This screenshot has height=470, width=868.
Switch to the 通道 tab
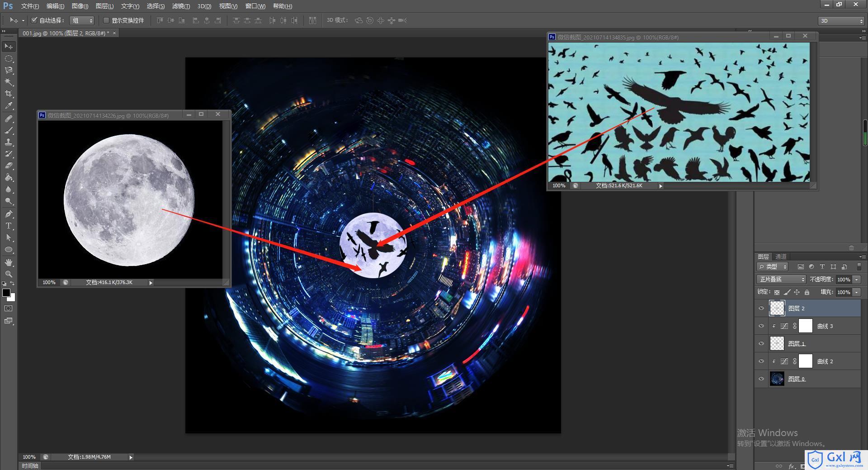781,256
